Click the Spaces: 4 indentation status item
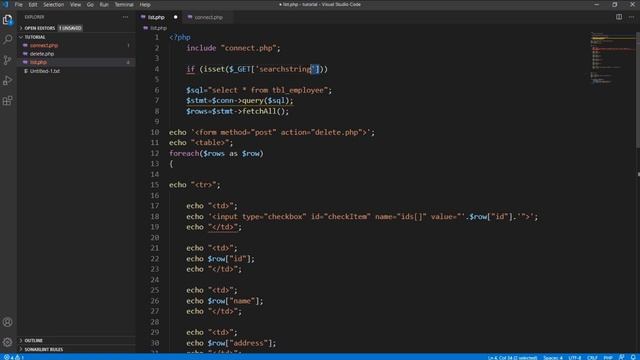The image size is (640, 360). click(553, 358)
